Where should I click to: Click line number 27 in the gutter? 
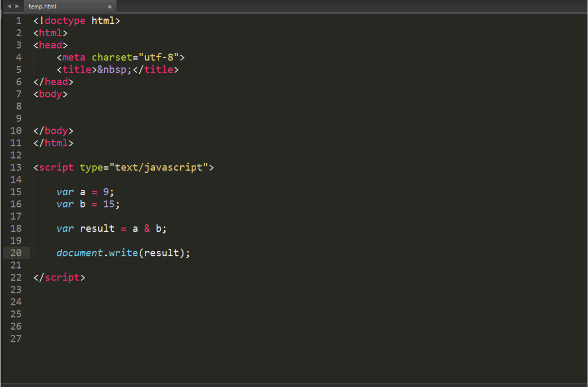(16, 339)
